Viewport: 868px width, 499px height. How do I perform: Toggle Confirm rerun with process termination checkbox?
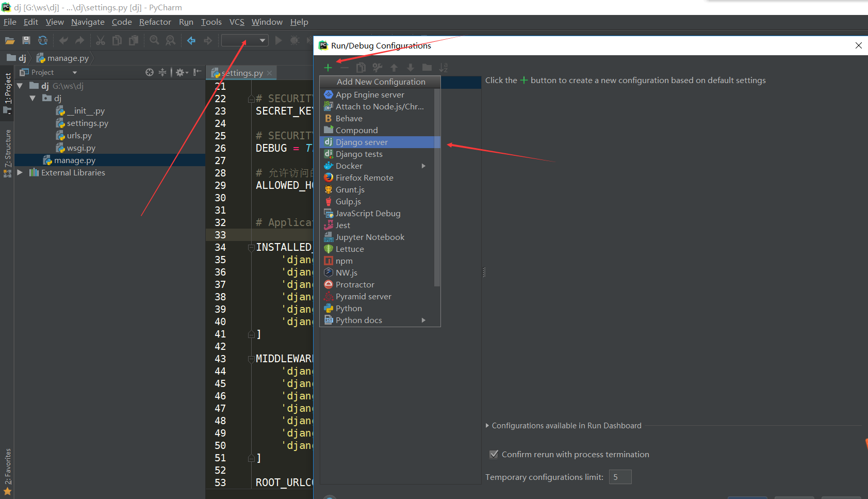[494, 454]
